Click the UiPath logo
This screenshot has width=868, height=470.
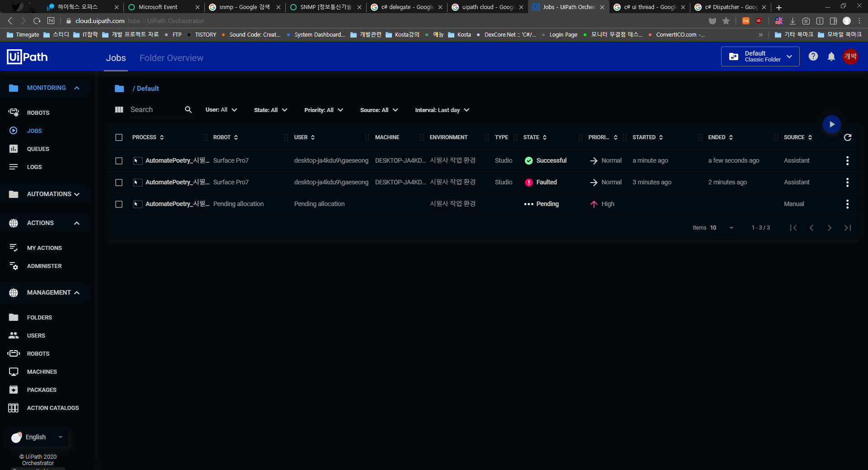pos(27,57)
